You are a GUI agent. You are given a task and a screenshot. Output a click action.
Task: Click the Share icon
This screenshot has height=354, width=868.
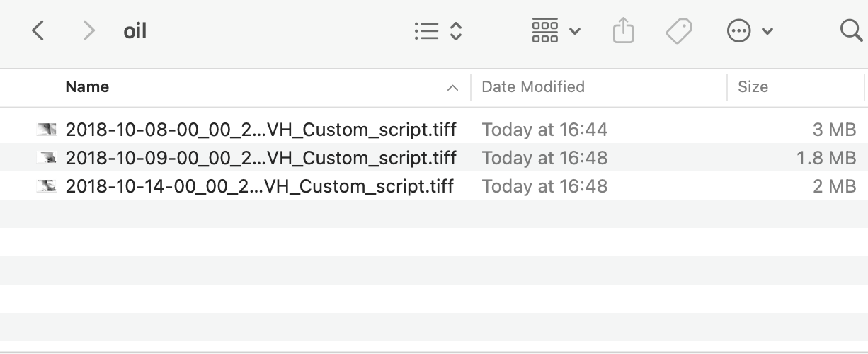(x=623, y=30)
